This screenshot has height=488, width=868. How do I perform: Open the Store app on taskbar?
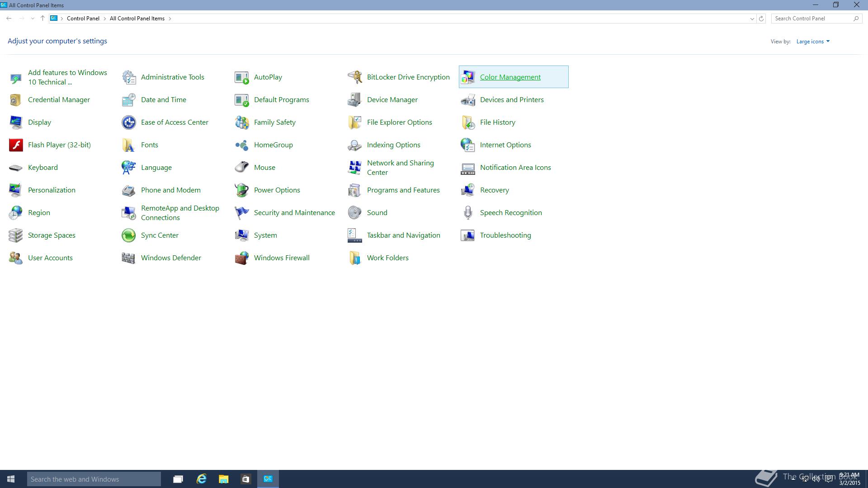pyautogui.click(x=245, y=479)
